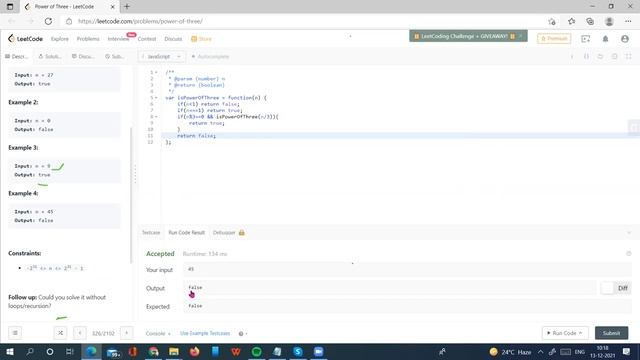Dismiss the LeetCoding Challenge banner
Image resolution: width=640 pixels, height=360 pixels.
pyautogui.click(x=521, y=36)
